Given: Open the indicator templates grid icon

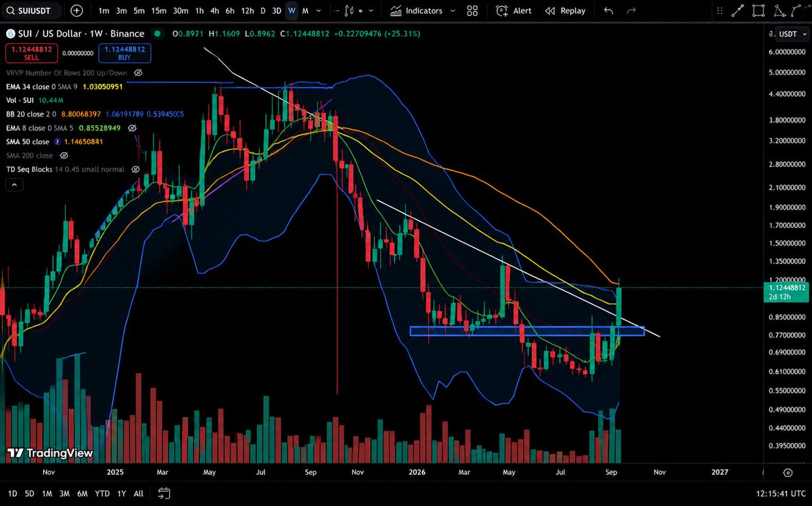Looking at the screenshot, I should click(472, 11).
